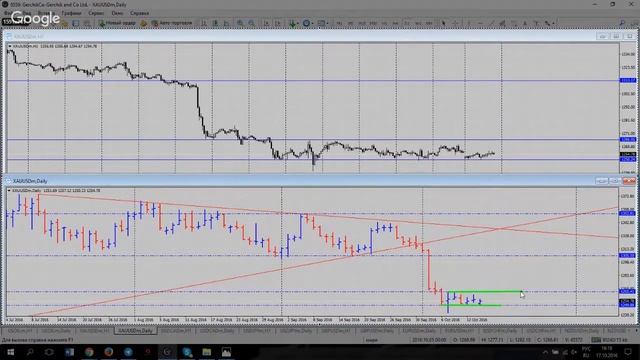Select the H4 timeframe
The width and height of the screenshot is (640, 360).
[x=395, y=23]
